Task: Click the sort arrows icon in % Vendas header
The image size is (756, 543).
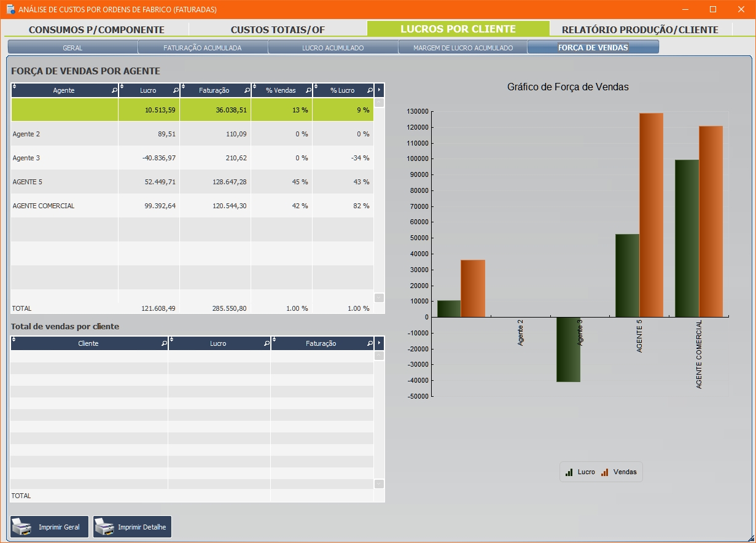Action: [x=254, y=87]
